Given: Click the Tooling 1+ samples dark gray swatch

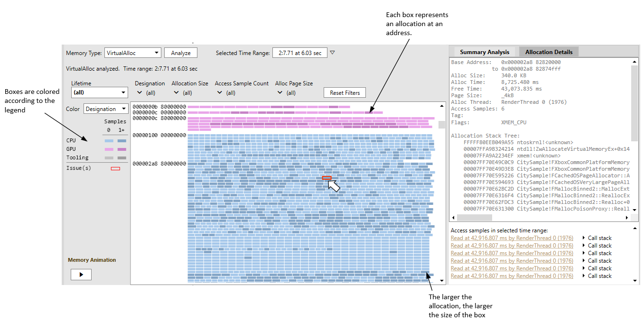Looking at the screenshot, I should pos(122,158).
